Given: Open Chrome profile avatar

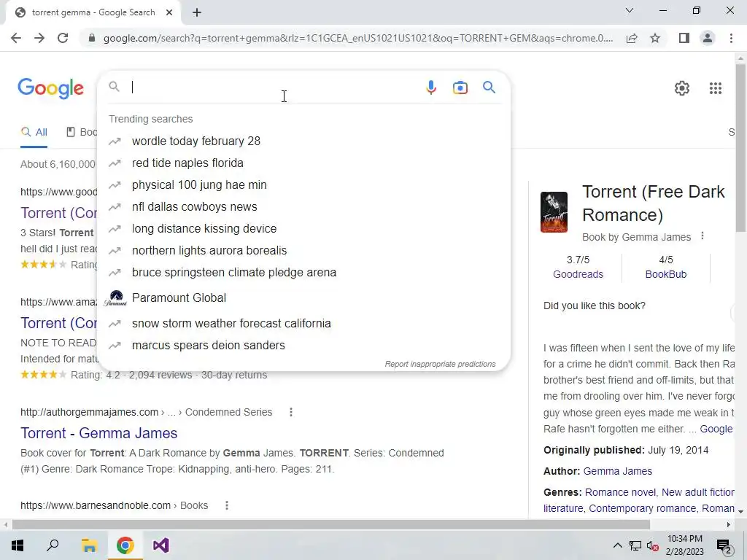Looking at the screenshot, I should coord(708,38).
